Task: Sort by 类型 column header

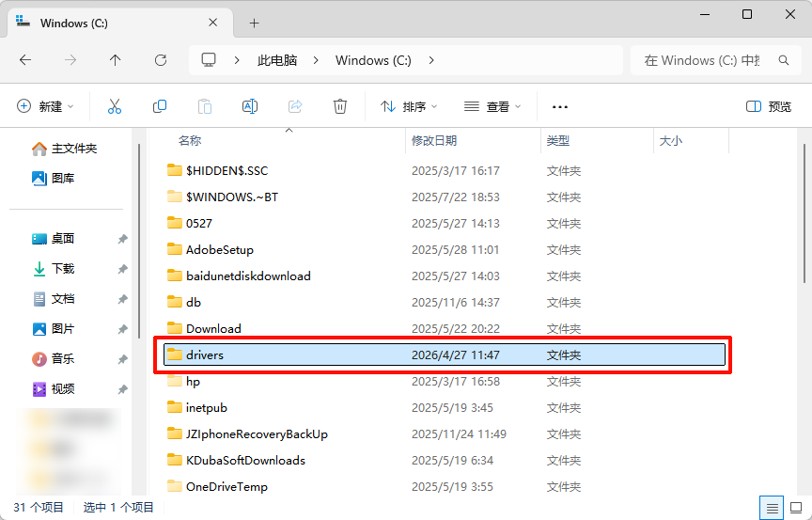Action: tap(558, 141)
